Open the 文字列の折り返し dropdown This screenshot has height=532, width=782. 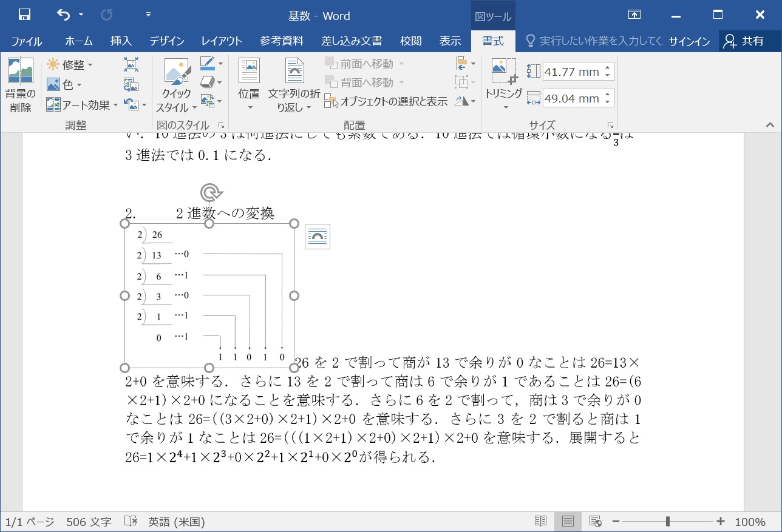click(x=294, y=86)
